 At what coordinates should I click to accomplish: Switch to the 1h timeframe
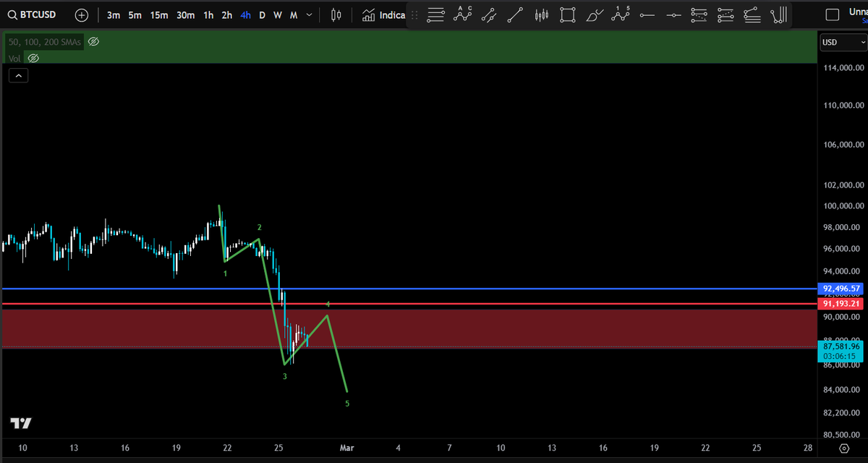pos(208,14)
